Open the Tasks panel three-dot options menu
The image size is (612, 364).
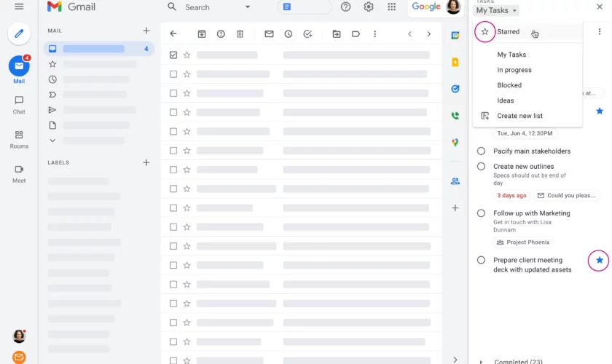[600, 31]
